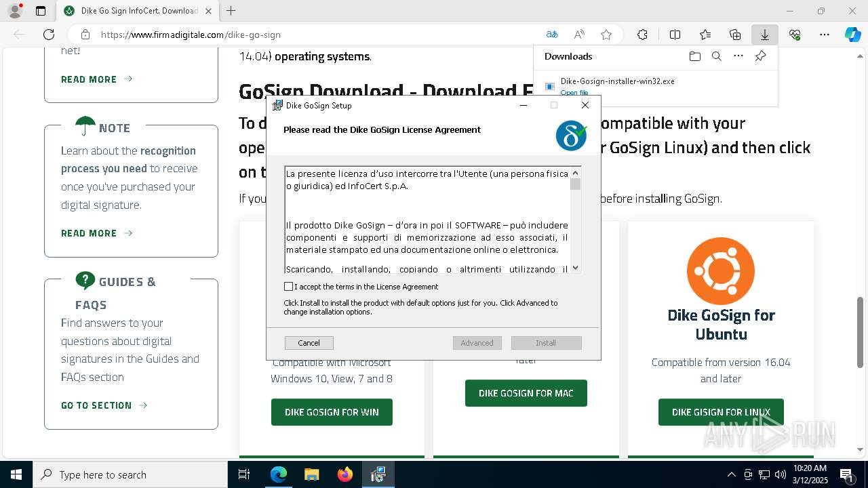
Task: Open Go To Section link
Action: point(104,405)
